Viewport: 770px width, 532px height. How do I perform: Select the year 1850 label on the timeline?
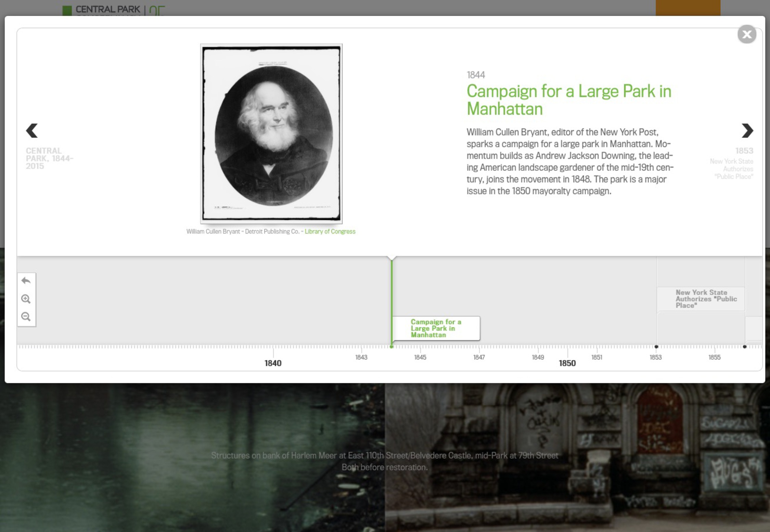568,363
